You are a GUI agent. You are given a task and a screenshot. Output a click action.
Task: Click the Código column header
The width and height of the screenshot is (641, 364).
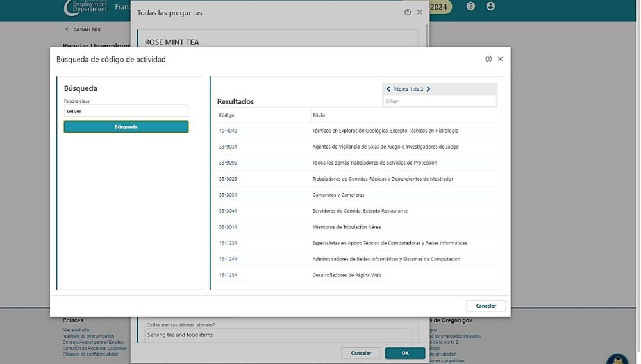226,115
